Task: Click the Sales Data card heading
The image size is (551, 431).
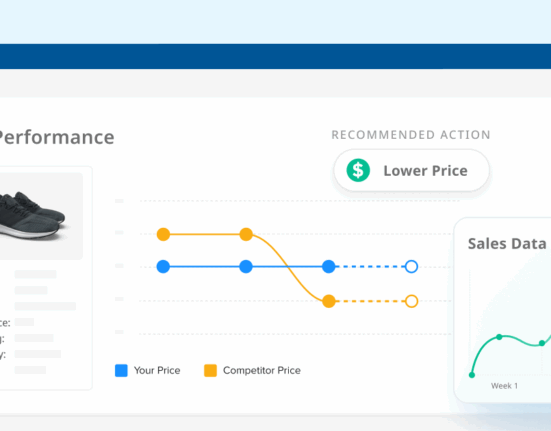Action: [x=507, y=243]
